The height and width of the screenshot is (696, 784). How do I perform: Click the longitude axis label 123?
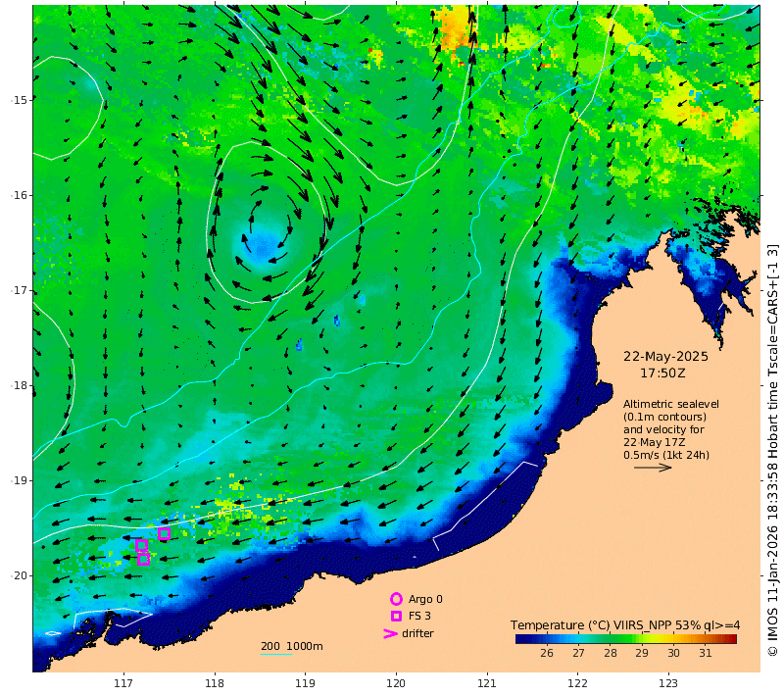click(x=668, y=683)
